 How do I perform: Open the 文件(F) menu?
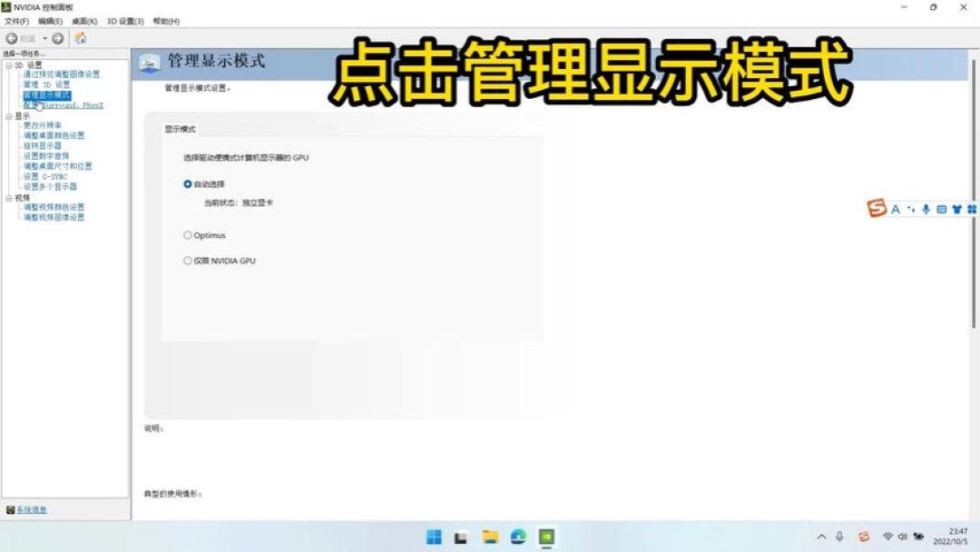pos(17,21)
